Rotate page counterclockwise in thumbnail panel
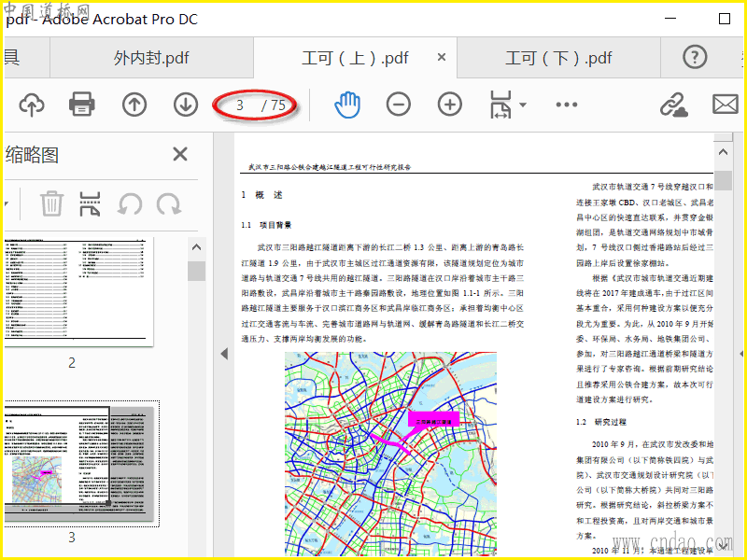Viewport: 747px width, 560px height. [x=130, y=204]
